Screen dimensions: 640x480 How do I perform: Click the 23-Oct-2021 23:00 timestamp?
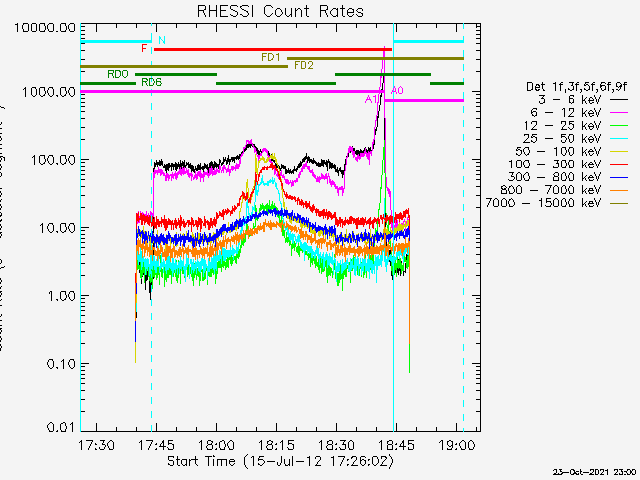pyautogui.click(x=594, y=472)
